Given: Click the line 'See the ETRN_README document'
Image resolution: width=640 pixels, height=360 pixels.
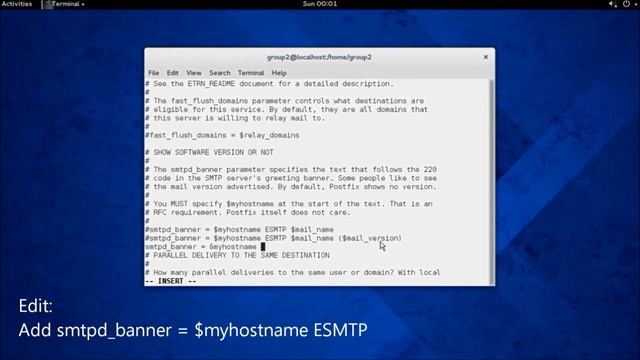Looking at the screenshot, I should click(269, 84).
